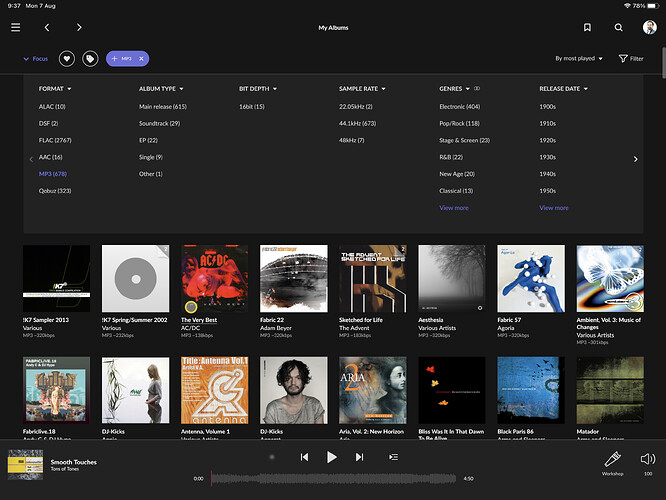Collapse the Focus panel

pos(35,59)
